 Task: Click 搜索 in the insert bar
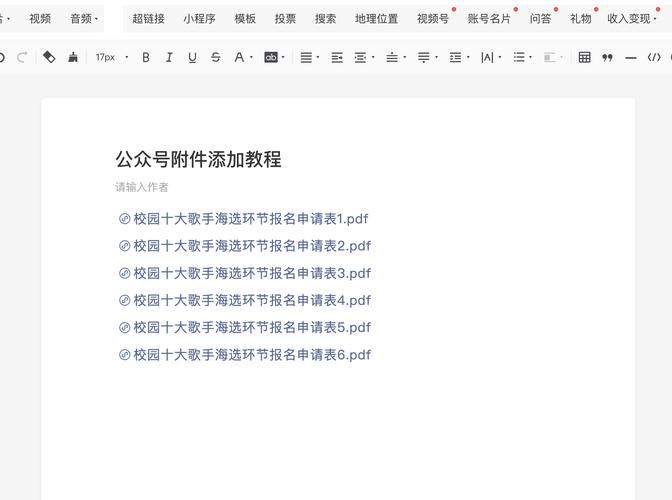point(325,18)
